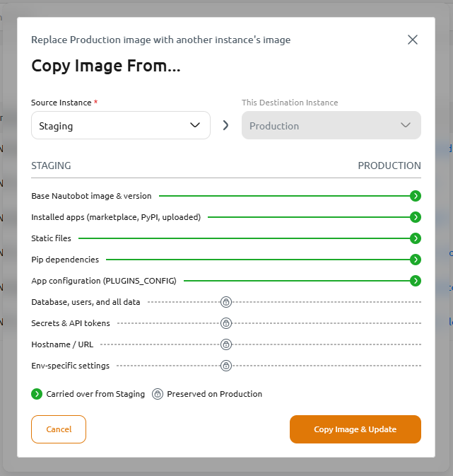This screenshot has width=453, height=476.
Task: Click 'Base Nautobot image & version' text
Action: click(91, 196)
